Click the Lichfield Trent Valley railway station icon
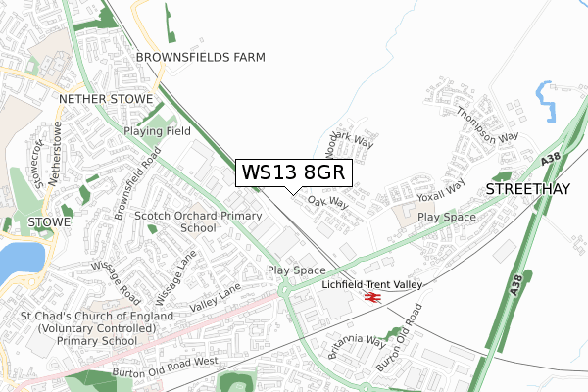 point(372,298)
